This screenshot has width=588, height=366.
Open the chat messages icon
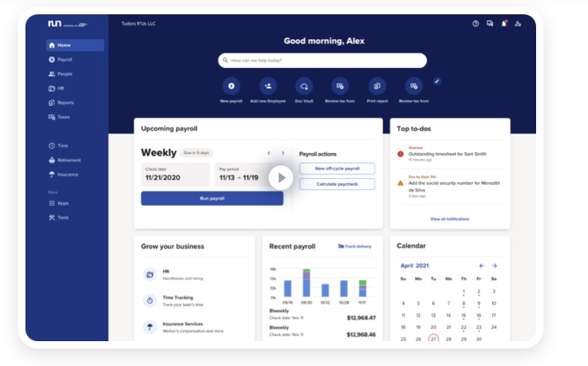(490, 23)
